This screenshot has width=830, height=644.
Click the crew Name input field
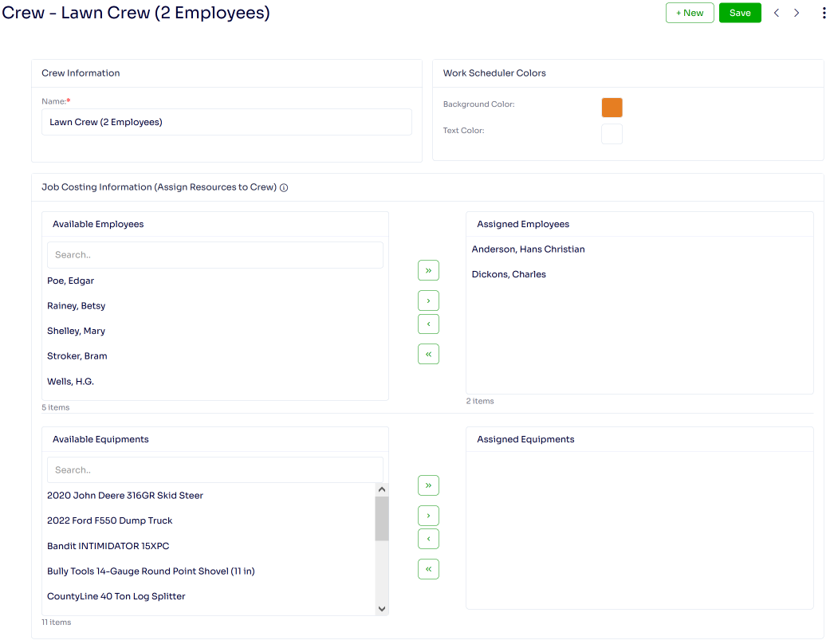[x=226, y=122]
